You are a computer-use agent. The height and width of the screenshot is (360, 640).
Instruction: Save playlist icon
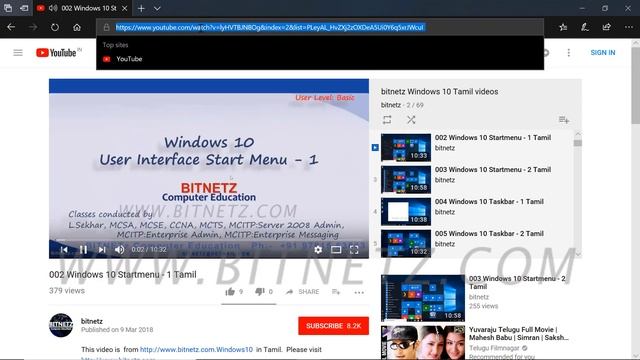click(564, 120)
